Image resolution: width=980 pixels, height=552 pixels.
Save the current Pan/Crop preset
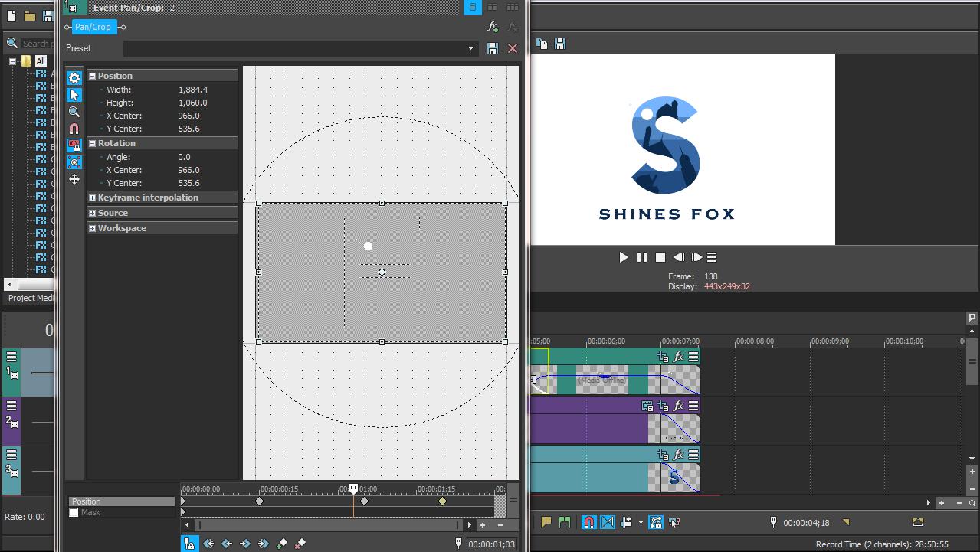pos(493,48)
